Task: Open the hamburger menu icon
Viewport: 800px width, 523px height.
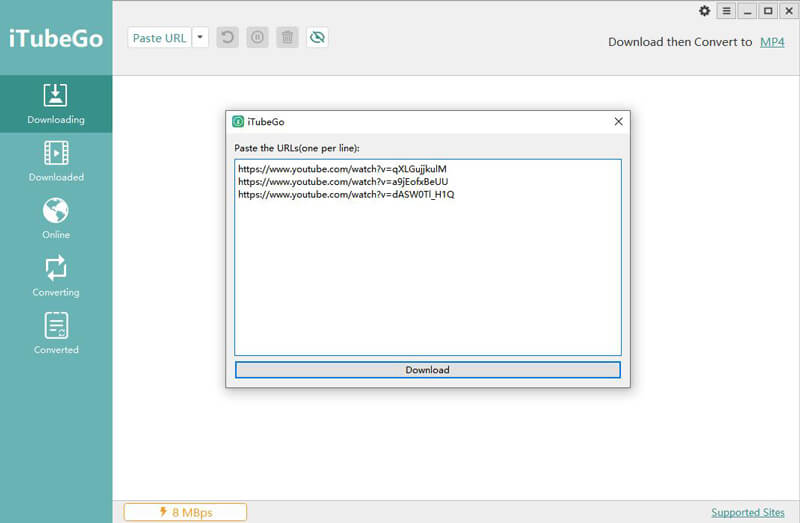Action: click(727, 11)
